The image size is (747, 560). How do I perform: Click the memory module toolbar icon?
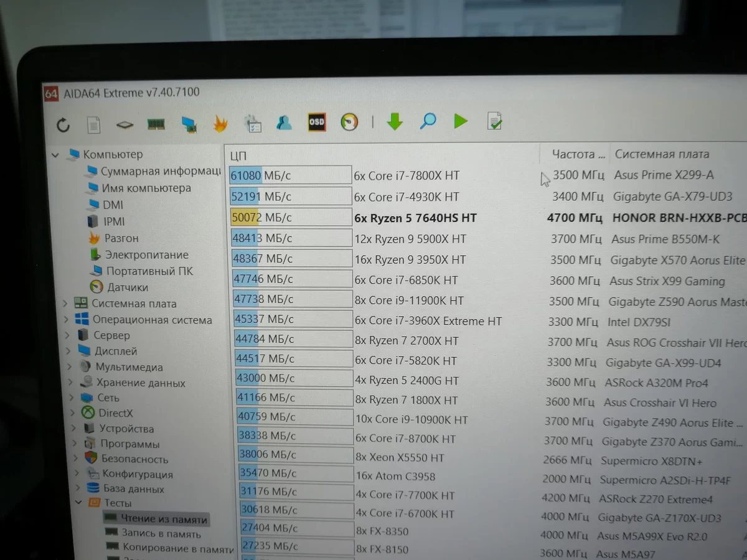point(156,124)
